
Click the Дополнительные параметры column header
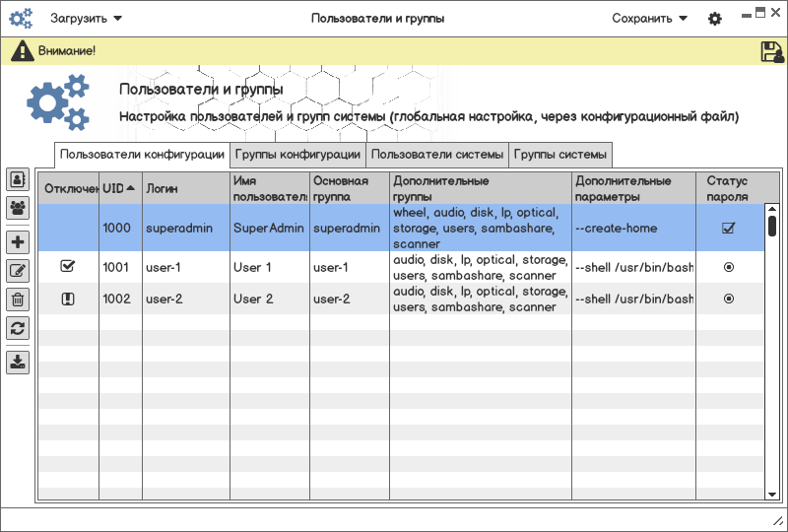[634, 188]
